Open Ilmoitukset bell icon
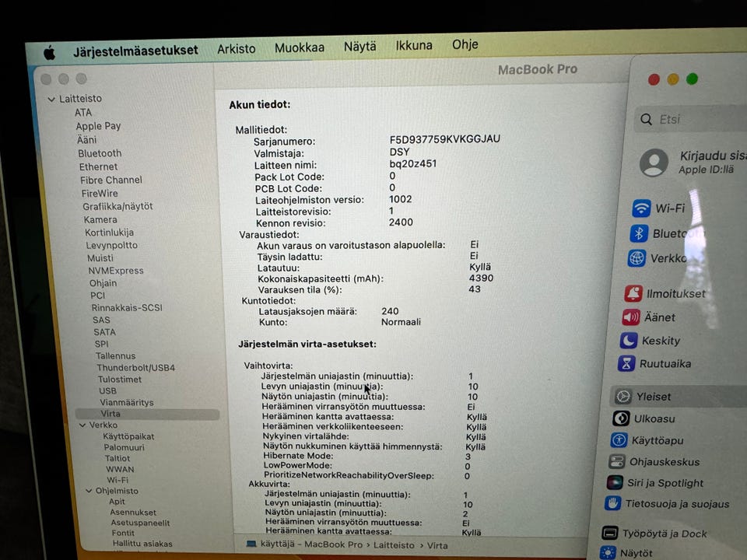Image resolution: width=747 pixels, height=560 pixels. (633, 293)
